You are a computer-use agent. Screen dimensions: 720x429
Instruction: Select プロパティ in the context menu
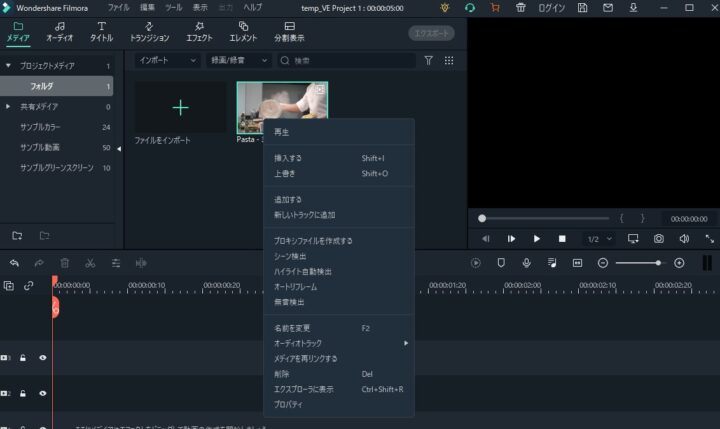(x=288, y=404)
